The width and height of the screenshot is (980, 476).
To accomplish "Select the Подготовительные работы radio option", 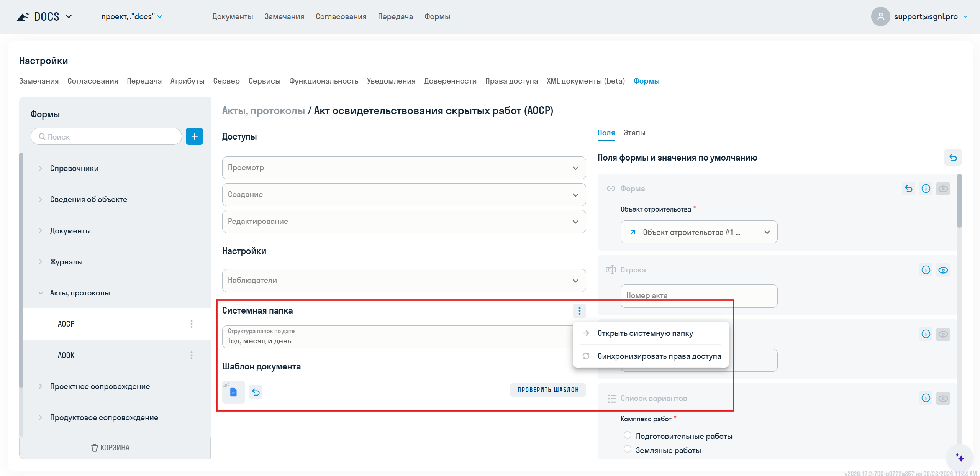I will click(628, 435).
